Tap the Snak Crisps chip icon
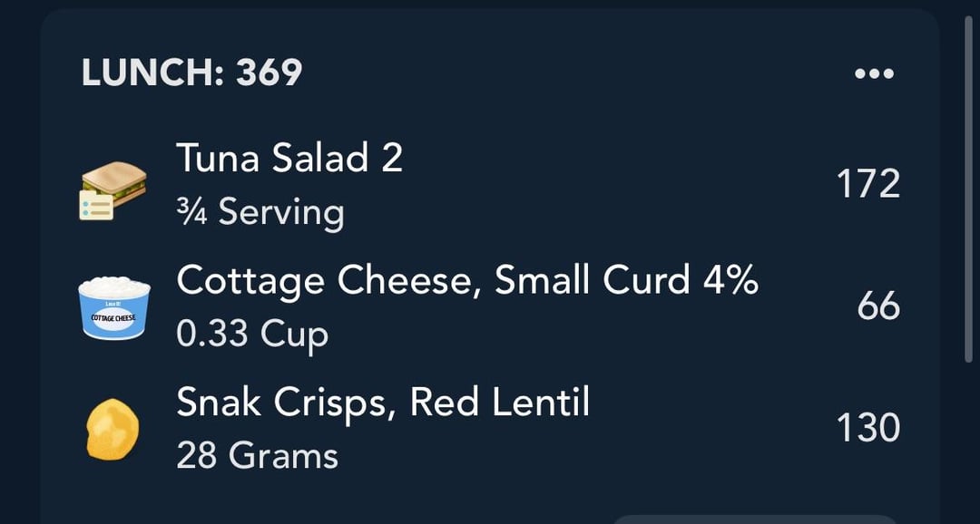The height and width of the screenshot is (524, 980). tap(112, 429)
